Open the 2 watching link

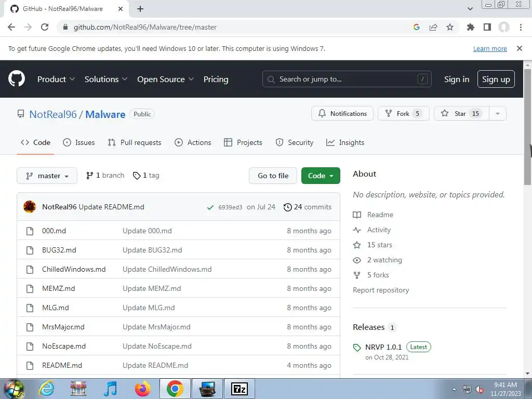pos(377,260)
